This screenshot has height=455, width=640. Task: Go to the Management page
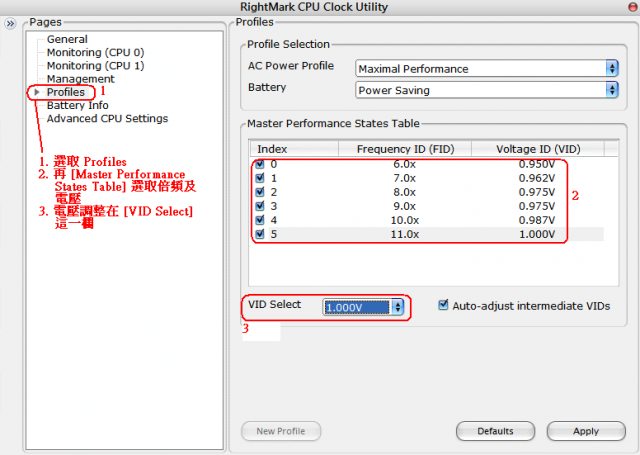click(x=80, y=79)
